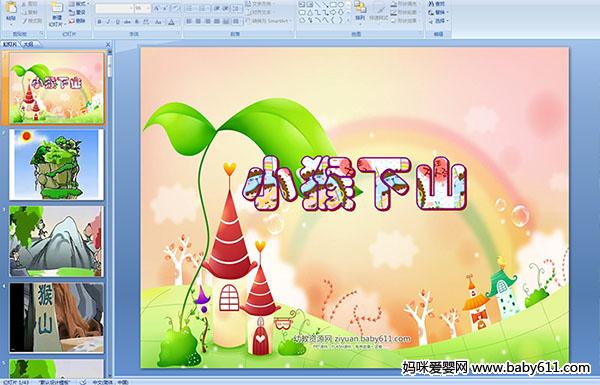Switch to the Slides tab in the left pane
Screen dimensions: 600x385
coord(10,44)
